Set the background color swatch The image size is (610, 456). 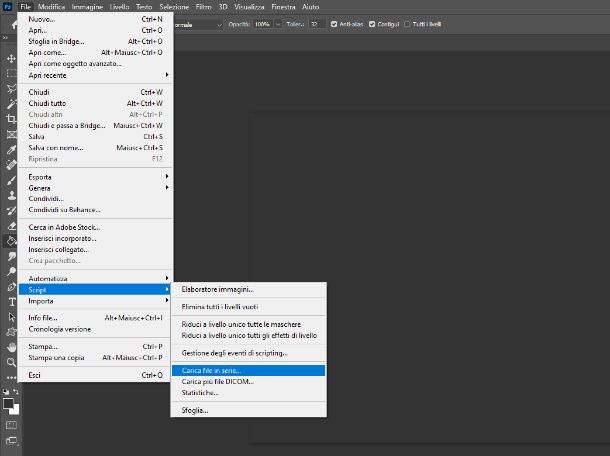pyautogui.click(x=16, y=410)
